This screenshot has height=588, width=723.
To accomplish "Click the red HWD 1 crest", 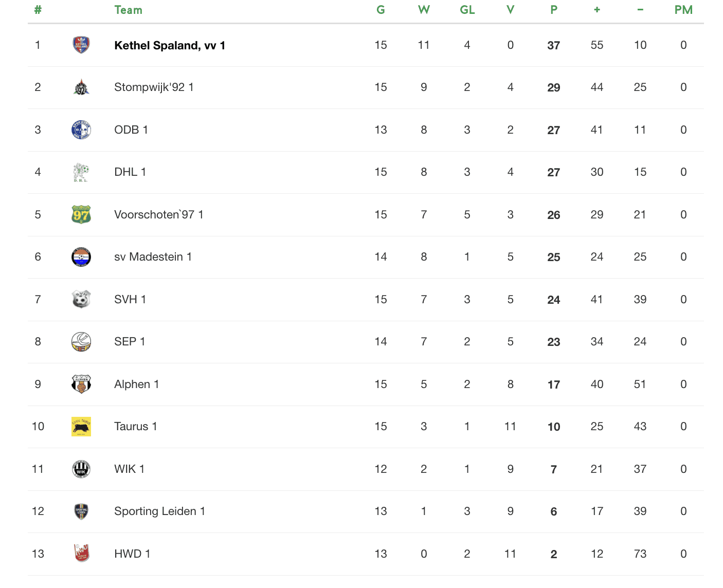I will point(81,554).
